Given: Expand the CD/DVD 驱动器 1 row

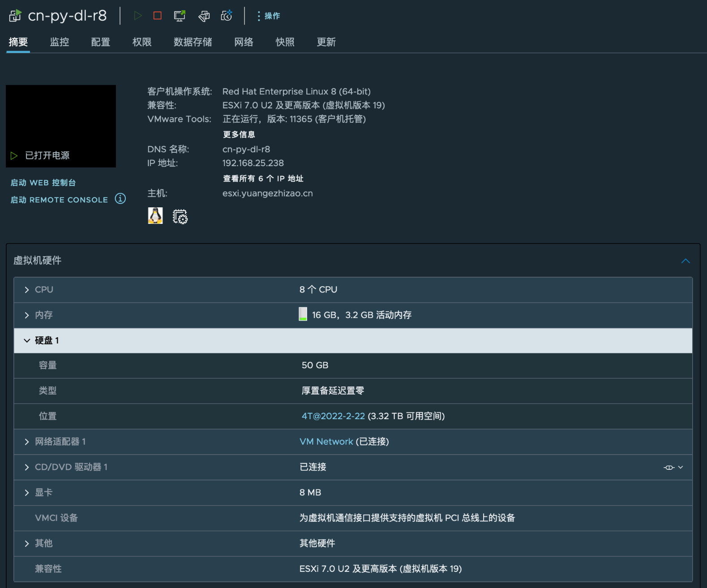Looking at the screenshot, I should (x=27, y=468).
